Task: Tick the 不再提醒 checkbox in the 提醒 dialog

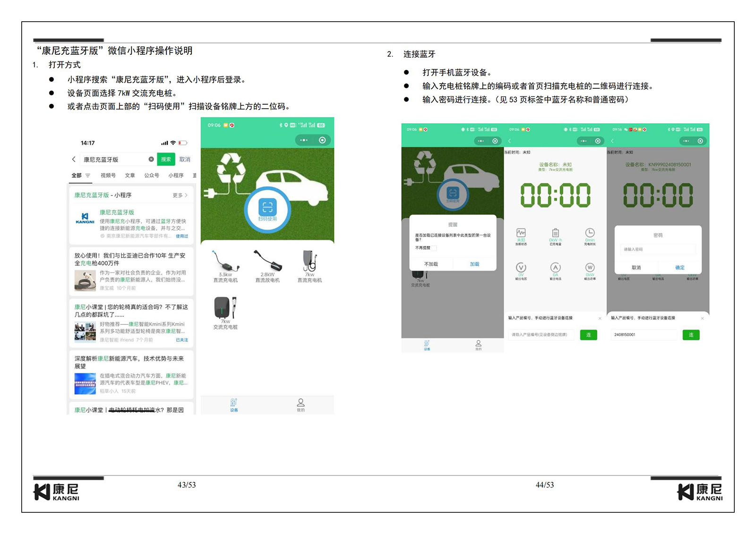Action: (x=434, y=248)
